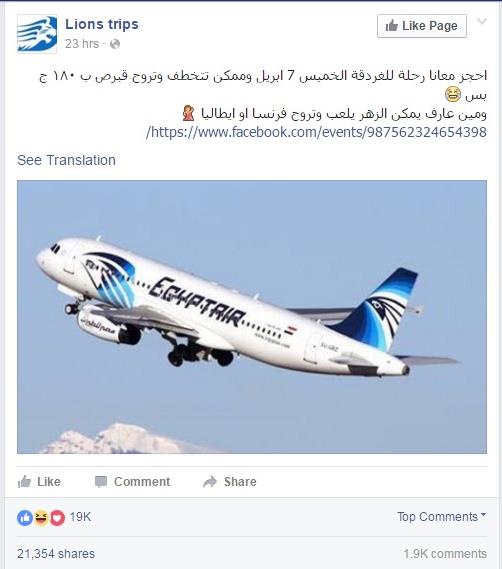Open the EgyptAir airplane photo
The width and height of the screenshot is (502, 569).
252,317
